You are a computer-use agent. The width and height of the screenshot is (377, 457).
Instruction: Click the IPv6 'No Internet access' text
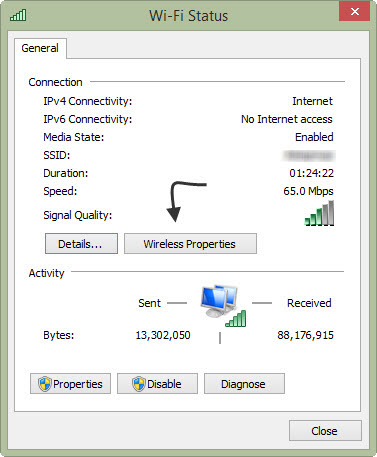click(x=287, y=119)
